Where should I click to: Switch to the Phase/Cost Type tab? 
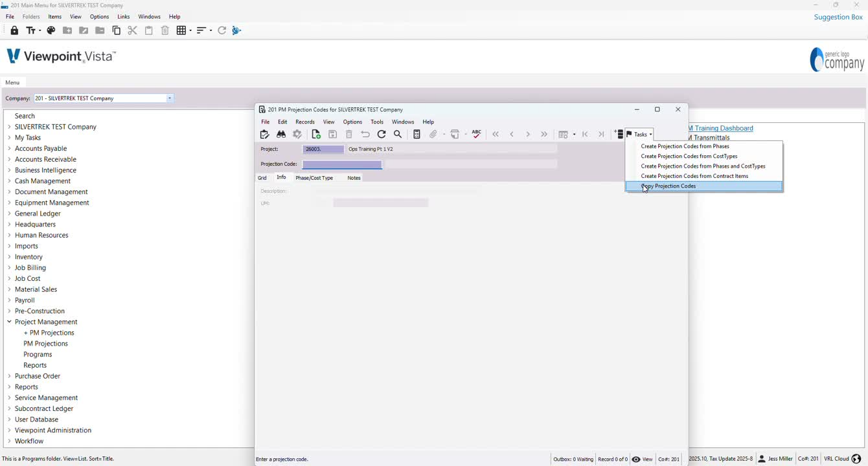tap(314, 178)
